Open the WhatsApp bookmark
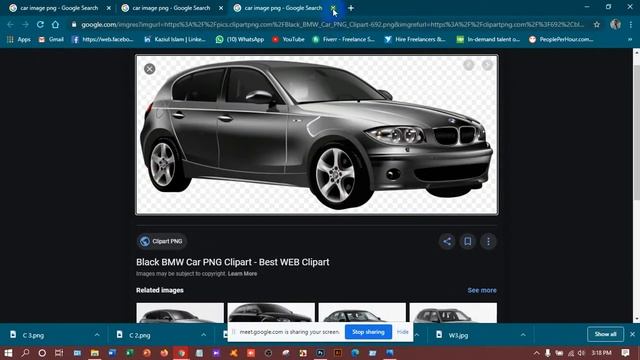The image size is (640, 360). point(240,39)
